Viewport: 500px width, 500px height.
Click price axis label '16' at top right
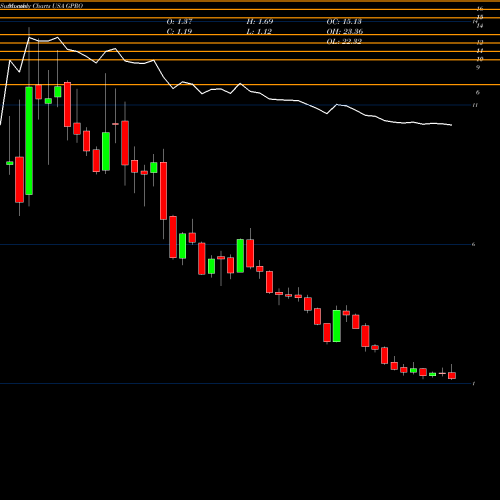480,9
